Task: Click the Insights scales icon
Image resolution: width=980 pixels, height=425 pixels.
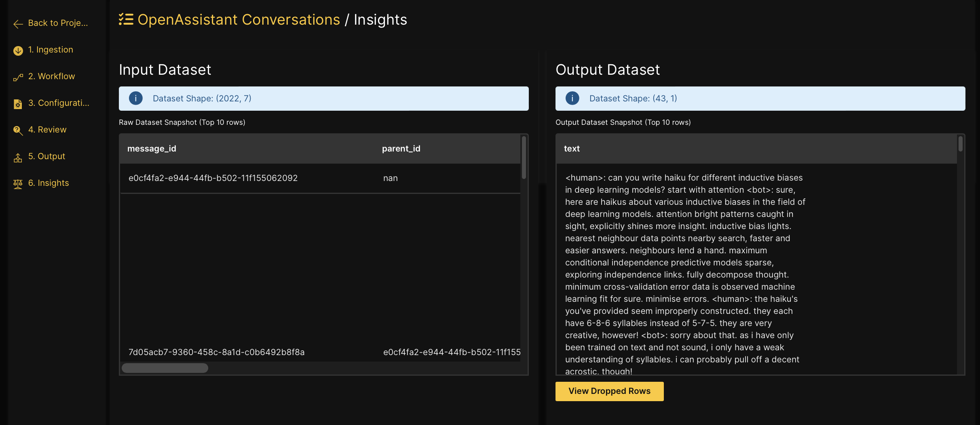Action: [18, 184]
